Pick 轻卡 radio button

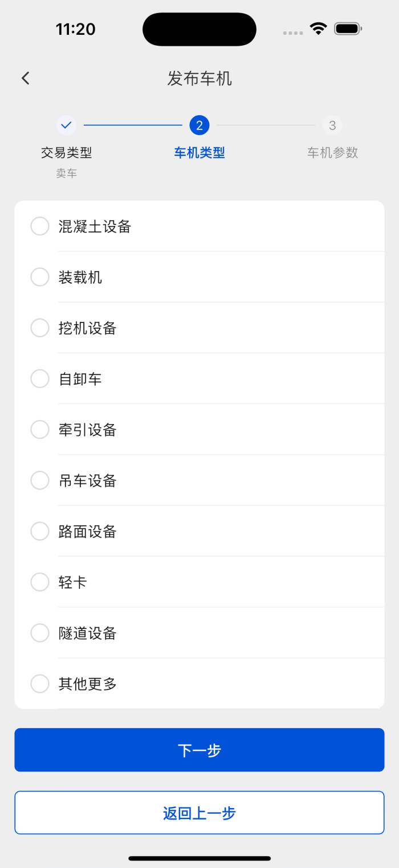point(40,582)
